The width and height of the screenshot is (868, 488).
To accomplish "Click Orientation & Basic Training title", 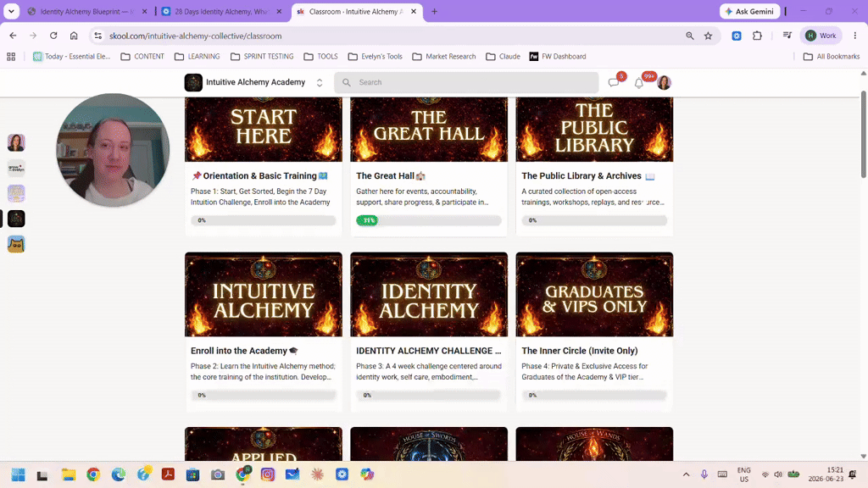I will (259, 176).
